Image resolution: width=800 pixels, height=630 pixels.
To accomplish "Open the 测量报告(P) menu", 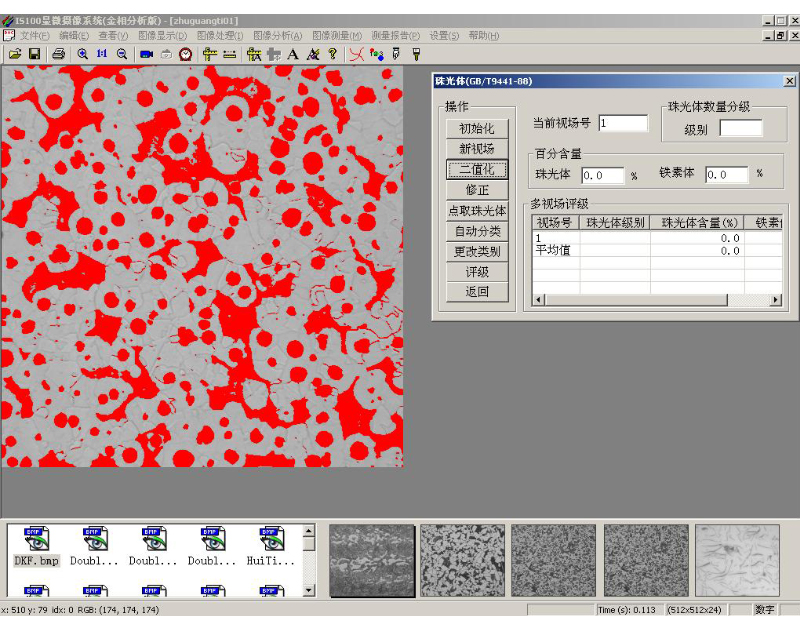I will click(395, 36).
